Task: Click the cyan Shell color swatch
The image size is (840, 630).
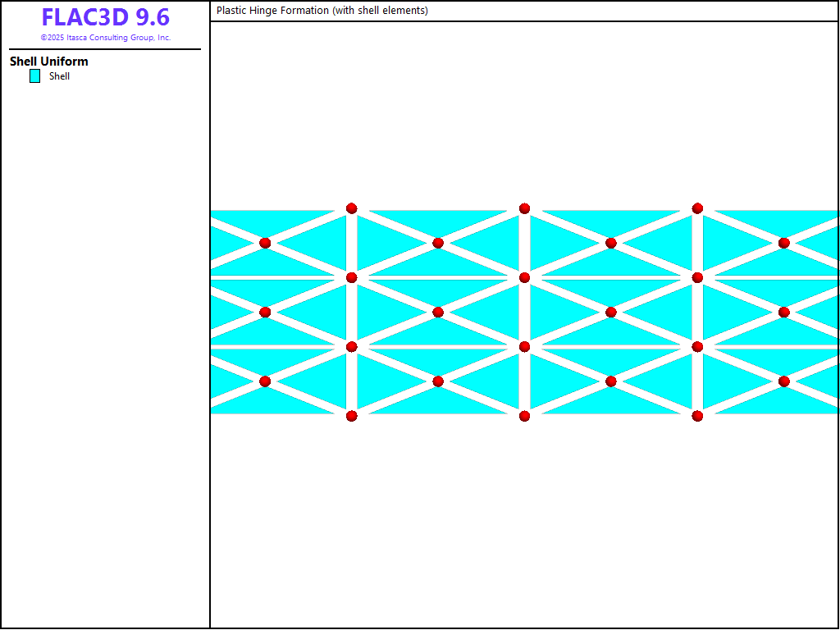Action: tap(34, 76)
